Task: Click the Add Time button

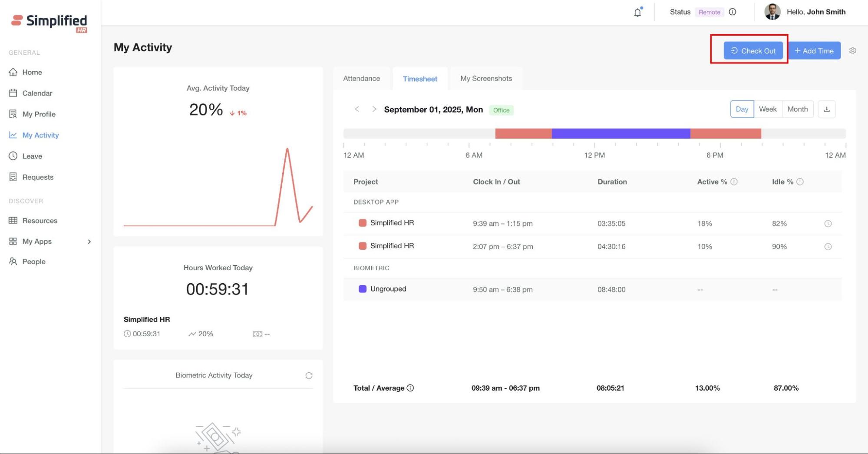Action: 814,51
